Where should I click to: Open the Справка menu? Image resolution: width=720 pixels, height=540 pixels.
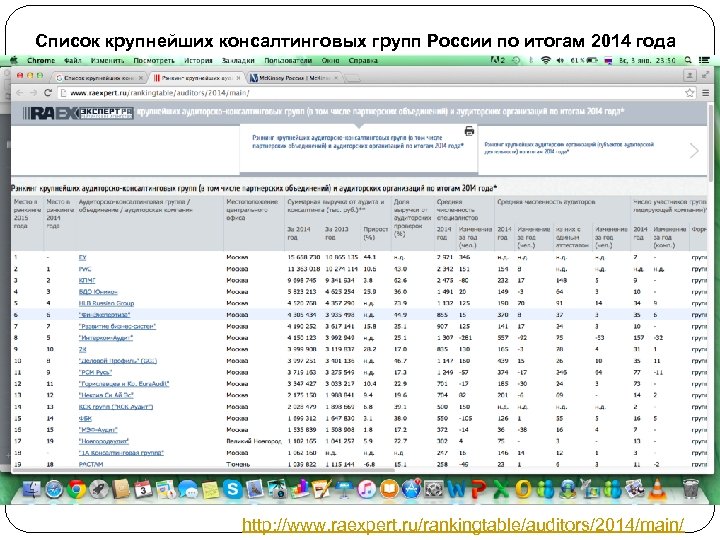[x=363, y=60]
